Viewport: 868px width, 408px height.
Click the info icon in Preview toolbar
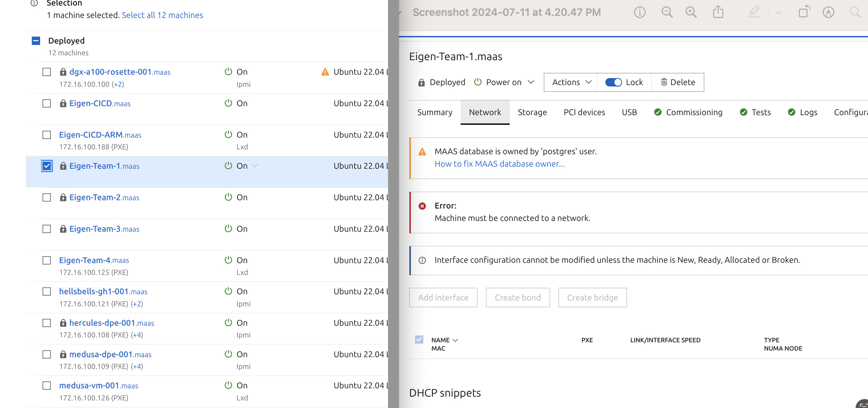640,12
